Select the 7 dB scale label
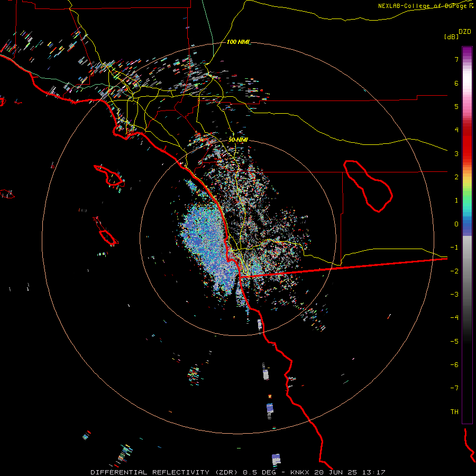The height and width of the screenshot is (476, 476). pyautogui.click(x=456, y=59)
